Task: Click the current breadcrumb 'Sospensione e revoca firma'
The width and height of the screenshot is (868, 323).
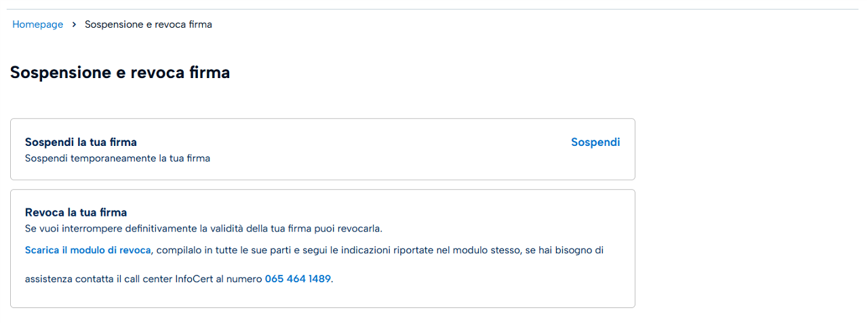Action: (148, 24)
